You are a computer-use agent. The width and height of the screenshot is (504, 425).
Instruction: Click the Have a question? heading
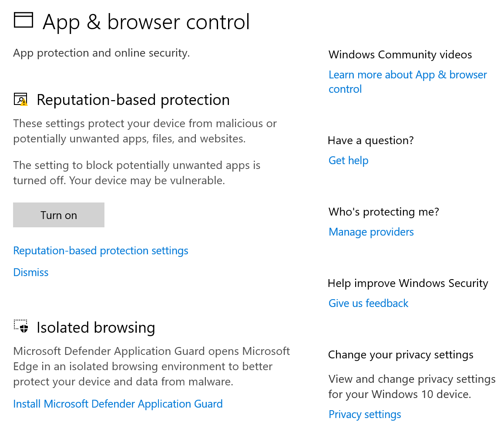click(x=370, y=141)
